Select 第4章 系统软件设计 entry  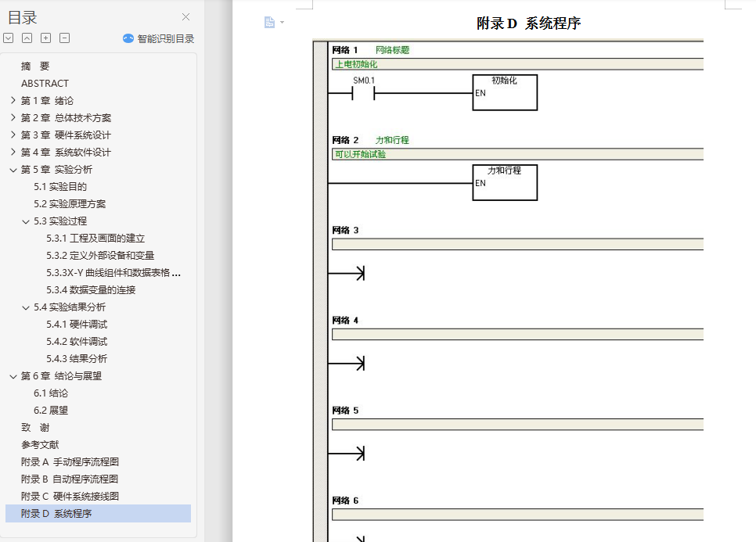point(66,153)
